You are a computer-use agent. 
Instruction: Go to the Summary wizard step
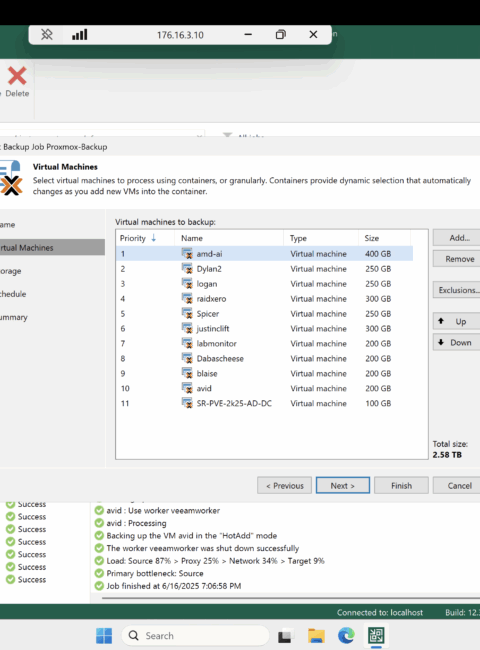[52, 317]
